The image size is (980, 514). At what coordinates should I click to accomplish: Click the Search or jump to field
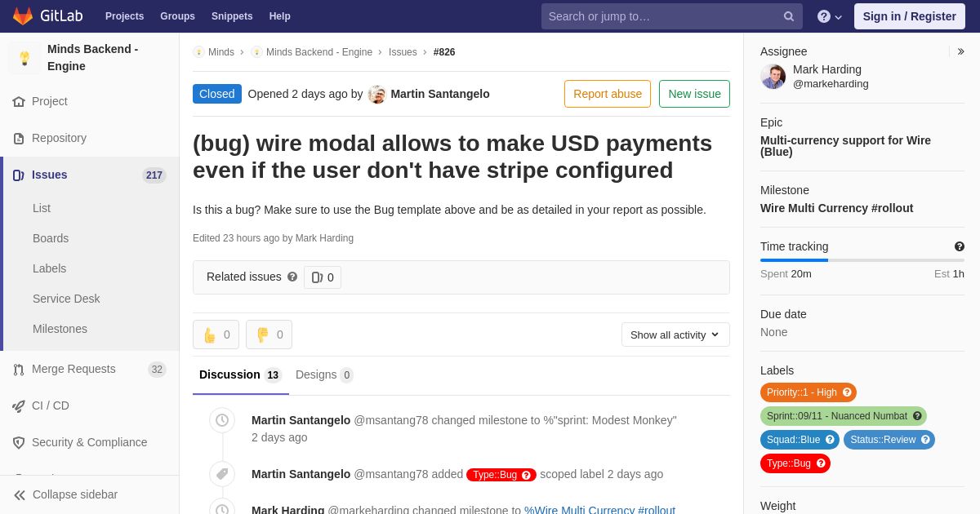pyautogui.click(x=671, y=16)
